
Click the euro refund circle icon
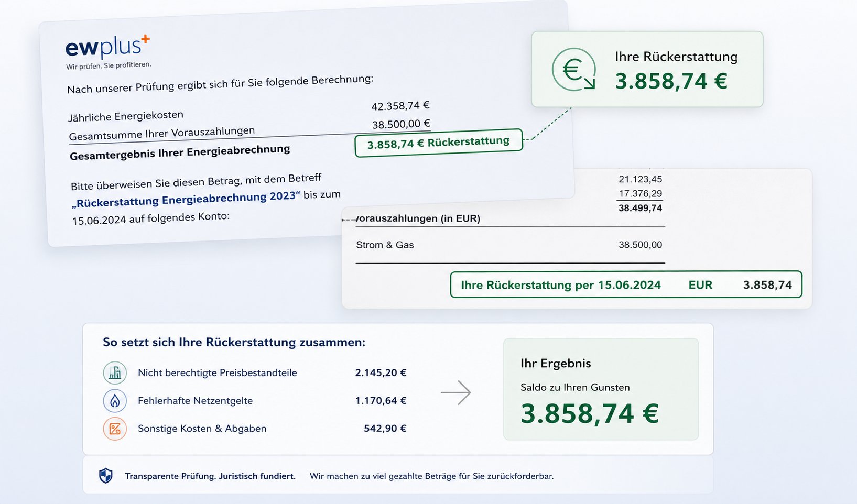[574, 69]
